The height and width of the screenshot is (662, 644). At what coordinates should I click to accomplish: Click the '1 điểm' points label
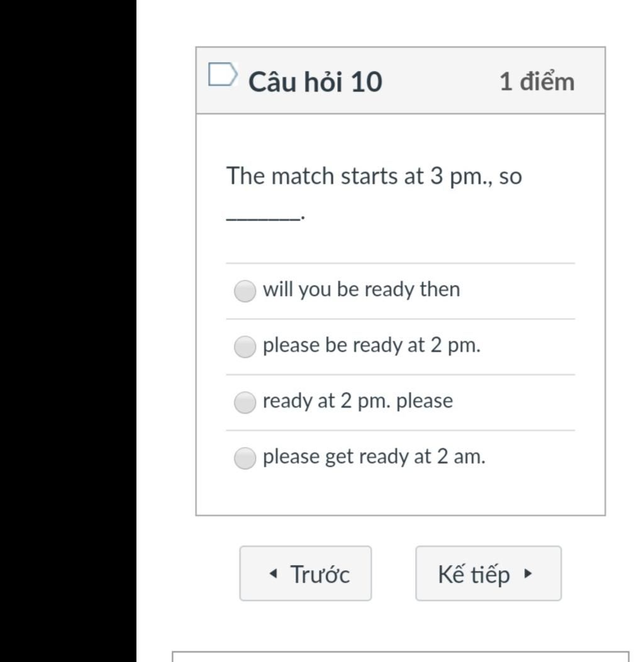point(536,82)
